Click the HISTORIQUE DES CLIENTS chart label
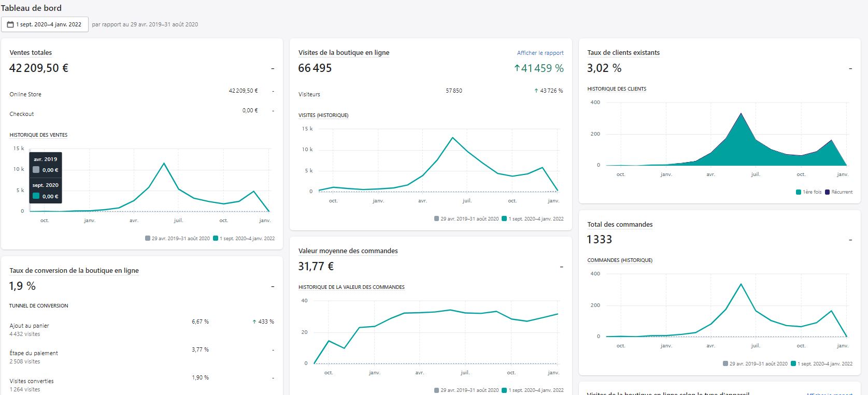Screen dimensions: 868x395 (x=617, y=89)
